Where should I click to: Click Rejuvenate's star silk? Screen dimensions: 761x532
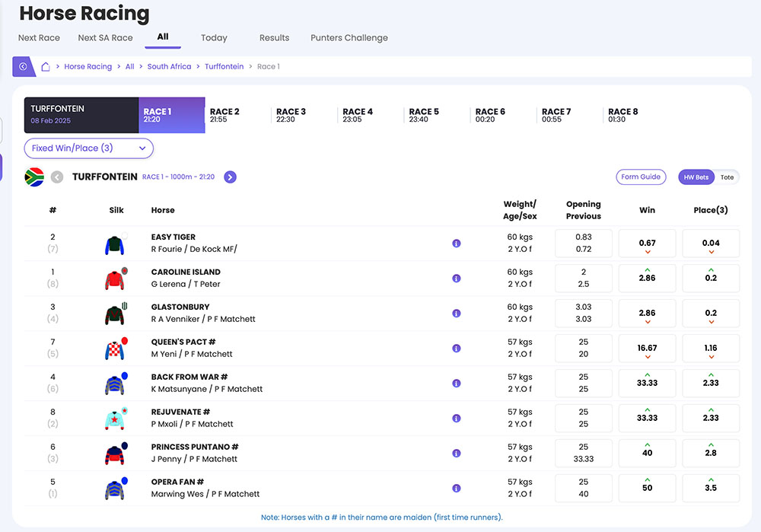(x=116, y=419)
